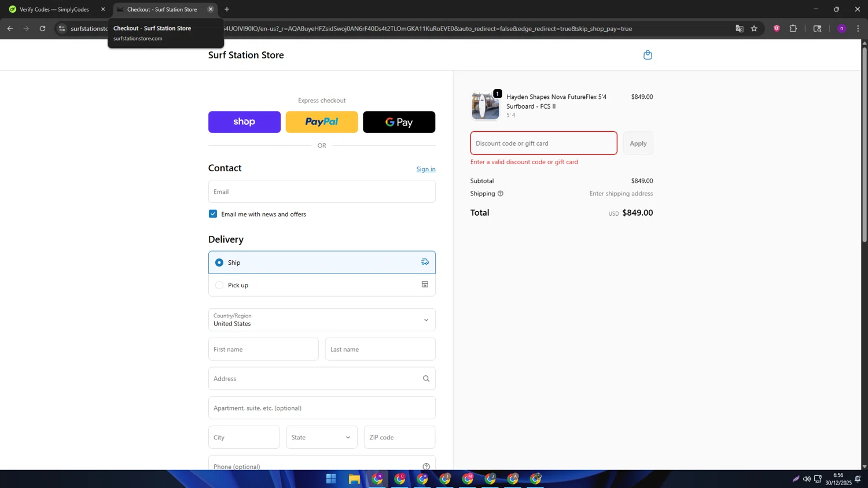The width and height of the screenshot is (868, 488).
Task: Focus the First name field
Action: tap(263, 349)
